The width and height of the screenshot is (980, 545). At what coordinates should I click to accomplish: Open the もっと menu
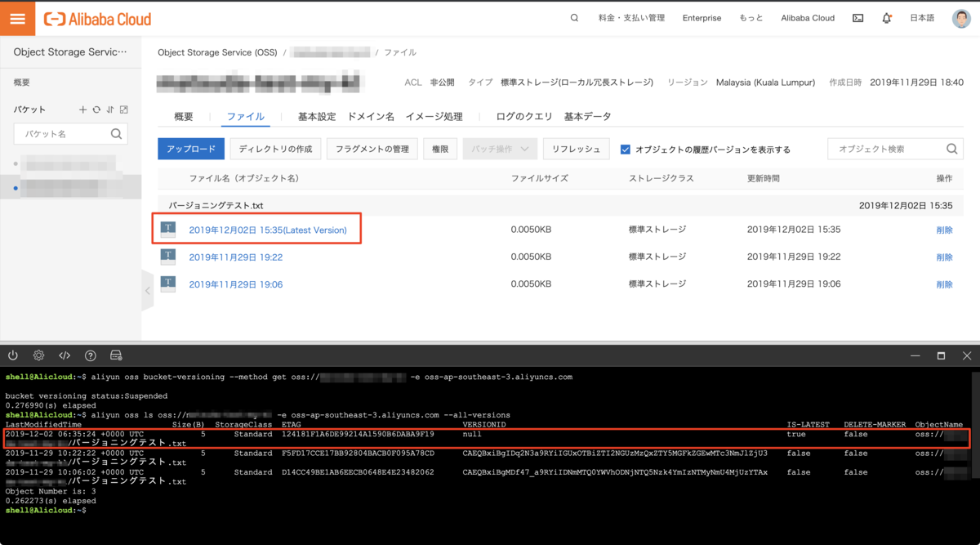751,18
